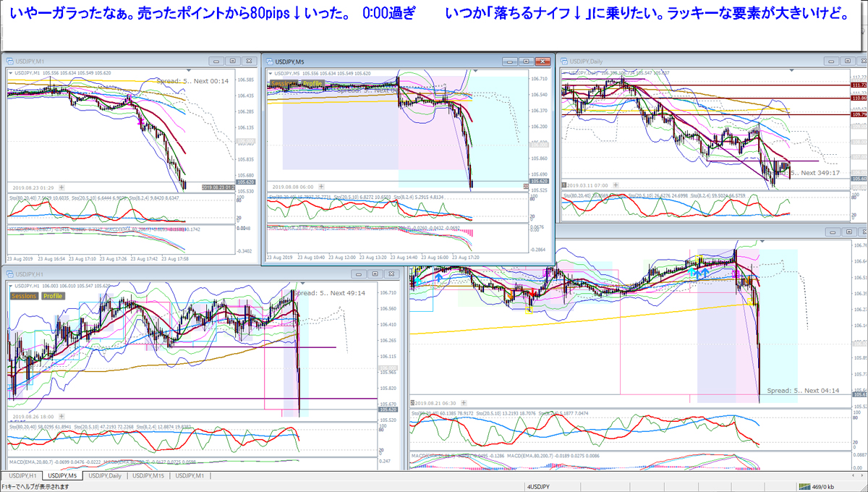The width and height of the screenshot is (868, 492).
Task: Maximize the USDJPY,H1 chart window
Action: 375,274
